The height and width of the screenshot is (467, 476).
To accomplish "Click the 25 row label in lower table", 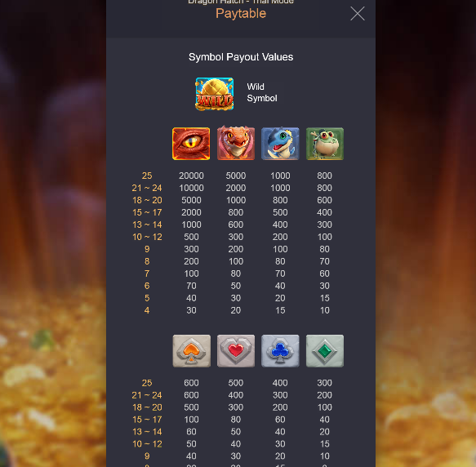I will click(x=147, y=383).
